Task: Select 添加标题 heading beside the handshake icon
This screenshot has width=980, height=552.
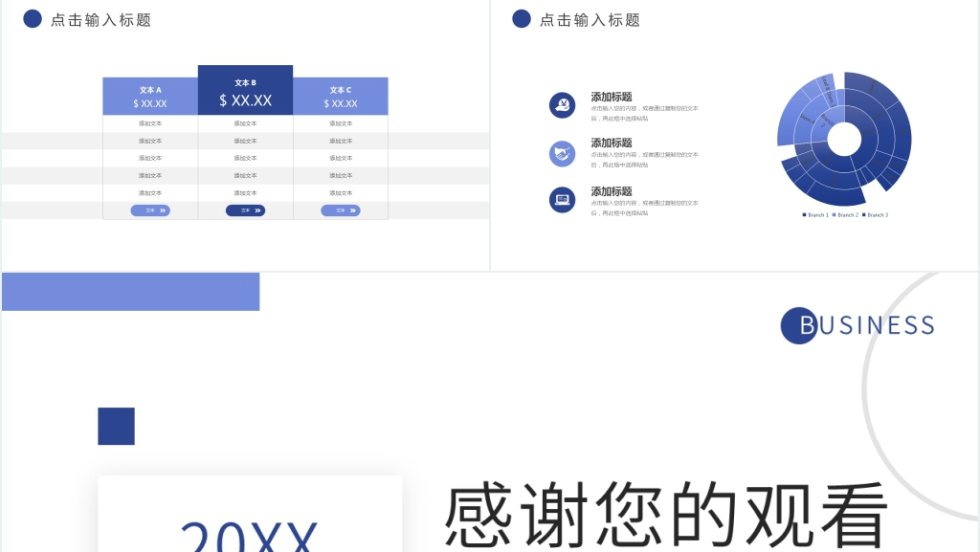Action: (x=612, y=143)
